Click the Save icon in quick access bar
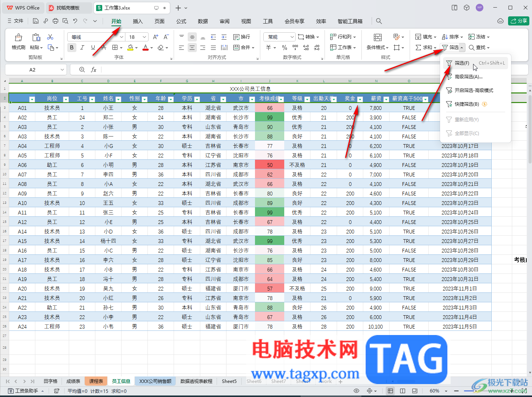532x397 pixels. pos(36,21)
